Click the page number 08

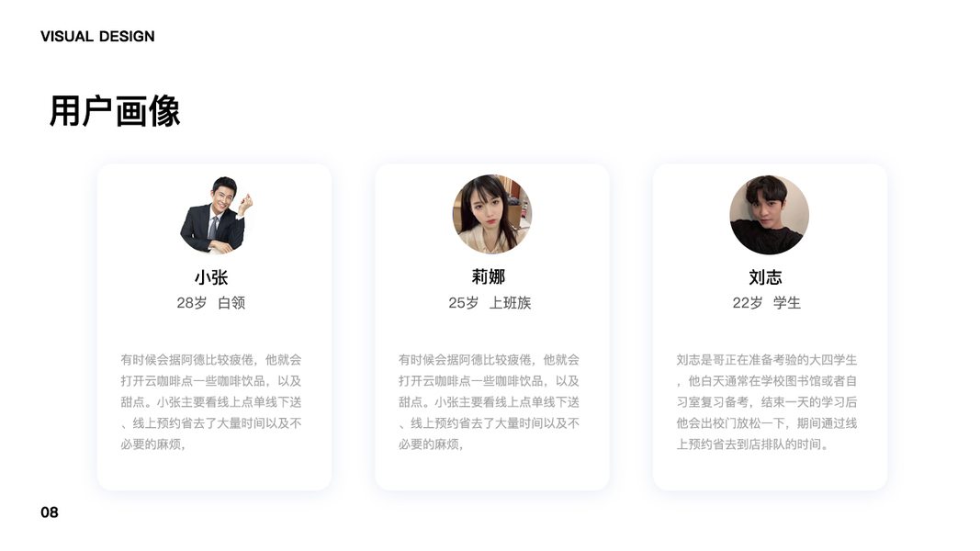click(x=50, y=512)
